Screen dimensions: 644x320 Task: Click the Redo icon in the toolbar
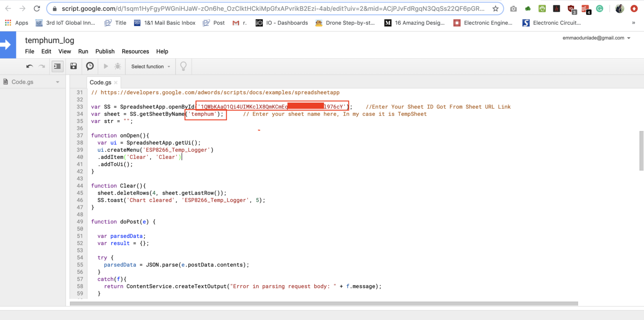point(41,66)
